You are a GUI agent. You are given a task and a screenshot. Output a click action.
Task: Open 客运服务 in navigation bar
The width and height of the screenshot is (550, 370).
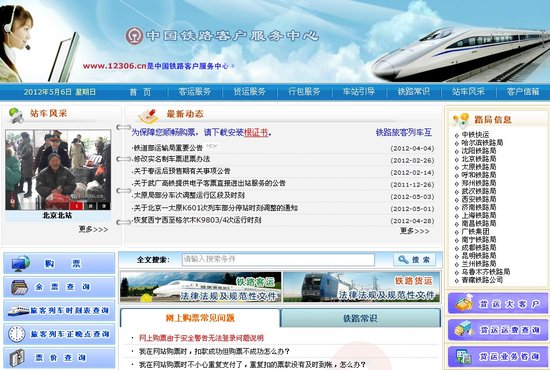(x=195, y=92)
